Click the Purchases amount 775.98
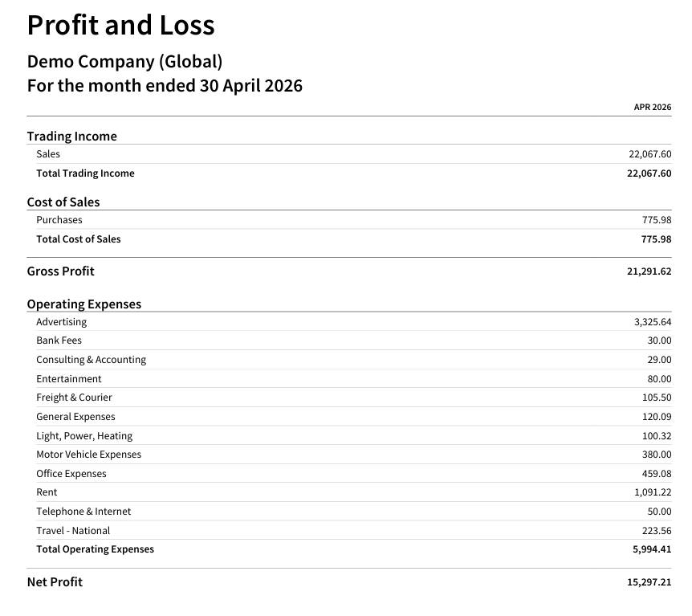The image size is (692, 616). (656, 220)
